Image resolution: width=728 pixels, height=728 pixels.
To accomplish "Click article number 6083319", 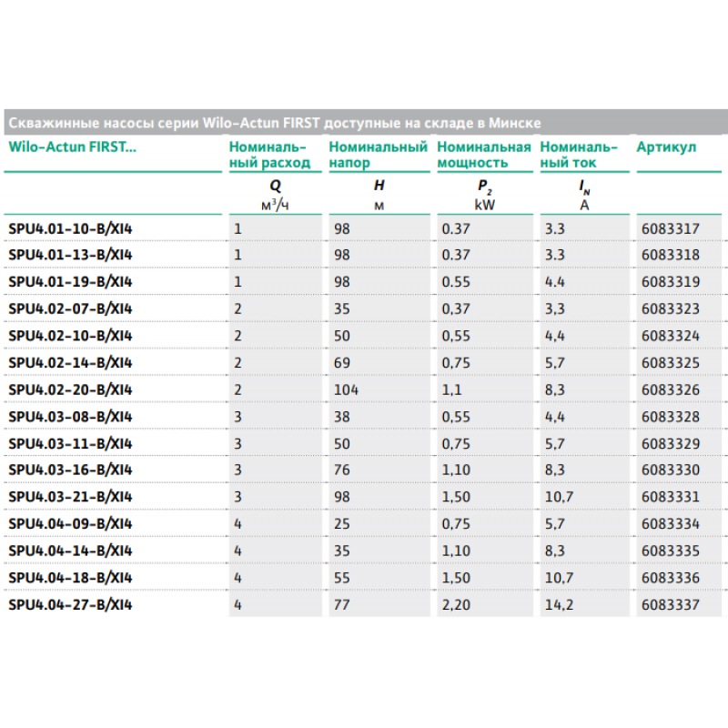I will (671, 282).
